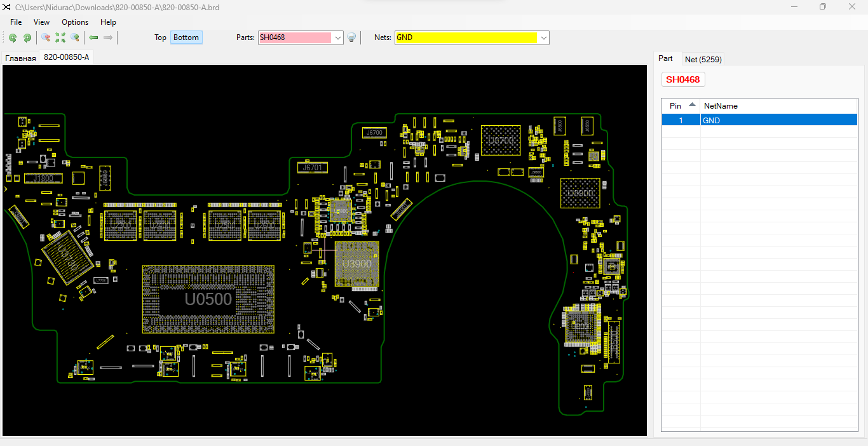This screenshot has height=446, width=868.
Task: Click the gray forward arrow icon
Action: [x=108, y=38]
